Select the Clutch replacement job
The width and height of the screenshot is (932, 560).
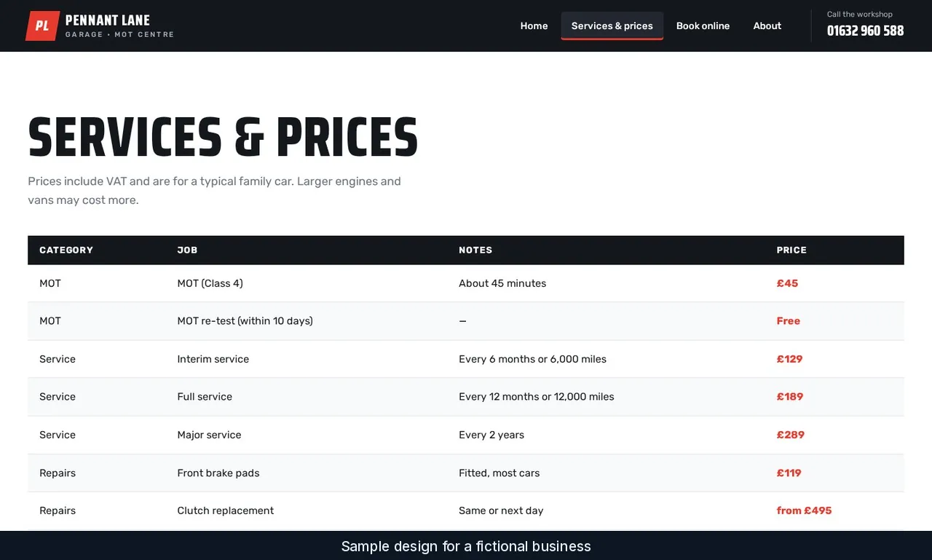point(226,510)
